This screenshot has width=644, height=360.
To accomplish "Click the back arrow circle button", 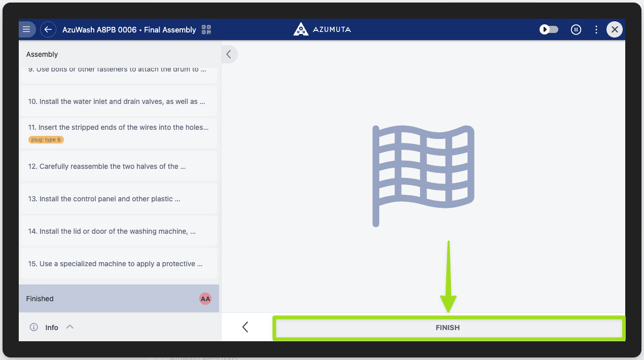I will (x=48, y=29).
